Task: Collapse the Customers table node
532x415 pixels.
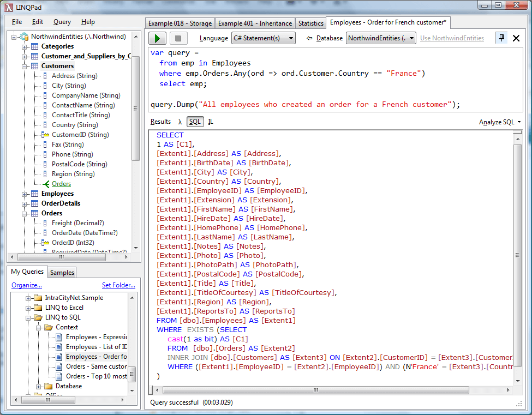Action: [x=25, y=67]
